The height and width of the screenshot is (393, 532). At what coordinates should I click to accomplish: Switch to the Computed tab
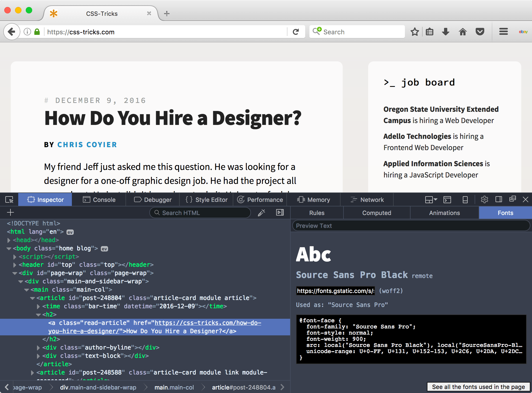click(376, 213)
